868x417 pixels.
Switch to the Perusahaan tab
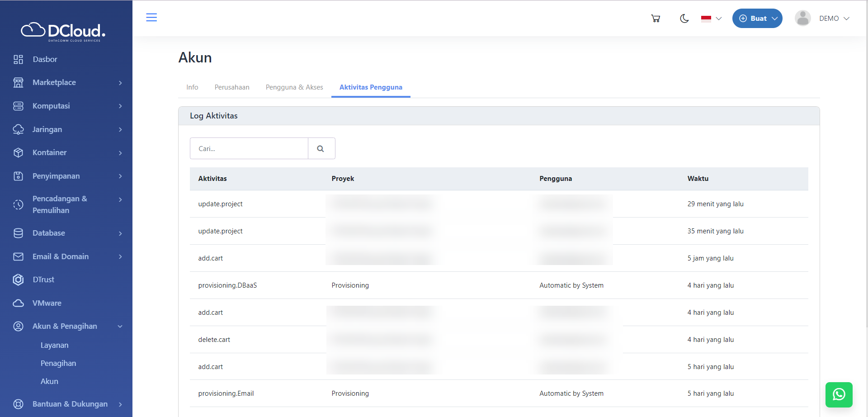point(232,87)
